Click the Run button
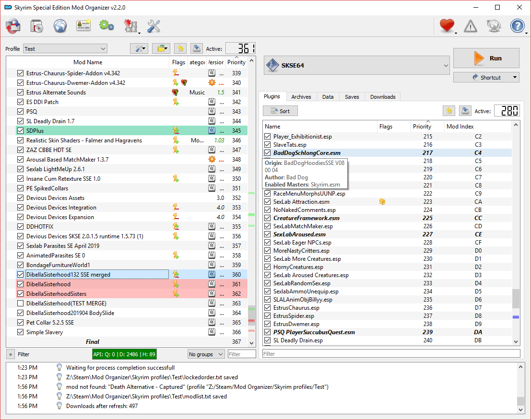Viewport: 531px width, 420px height. [486, 58]
